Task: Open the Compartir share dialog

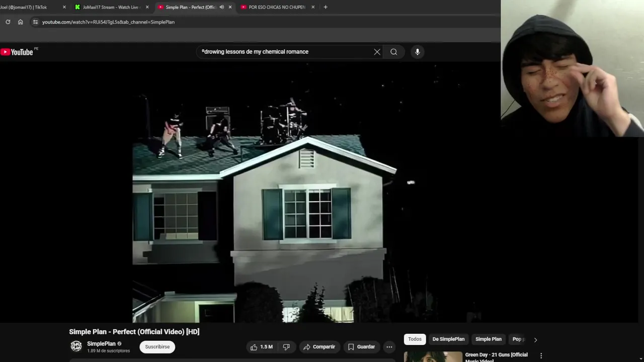Action: 319,347
